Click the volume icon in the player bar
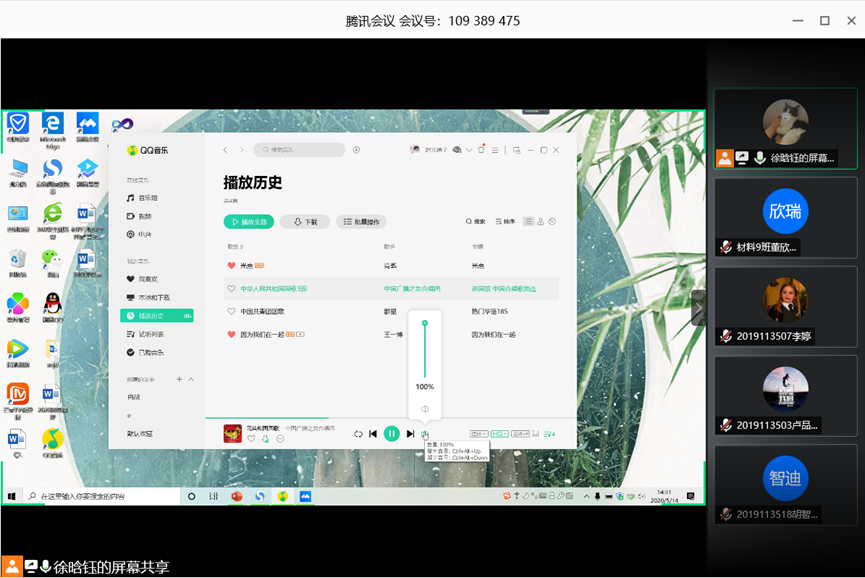This screenshot has height=578, width=865. [425, 435]
